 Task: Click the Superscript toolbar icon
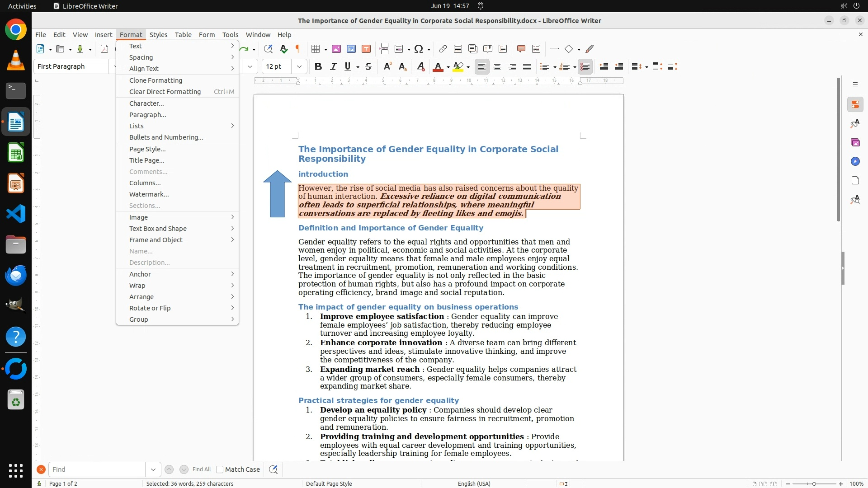[x=387, y=66]
